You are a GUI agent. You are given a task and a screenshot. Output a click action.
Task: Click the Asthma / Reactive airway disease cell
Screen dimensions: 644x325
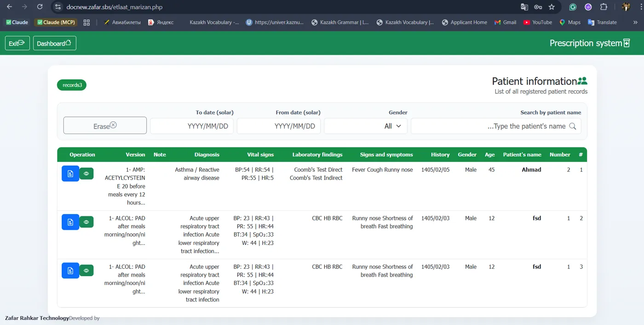click(197, 174)
